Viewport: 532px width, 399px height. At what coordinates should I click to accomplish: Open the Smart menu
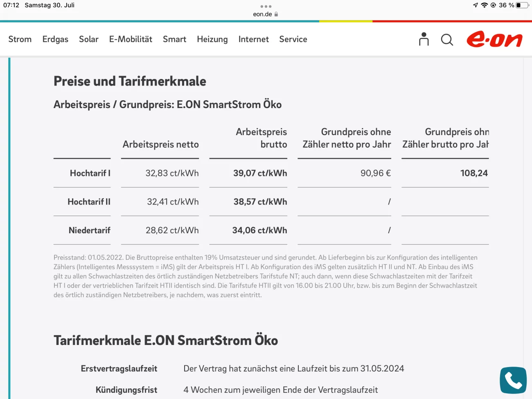[174, 39]
